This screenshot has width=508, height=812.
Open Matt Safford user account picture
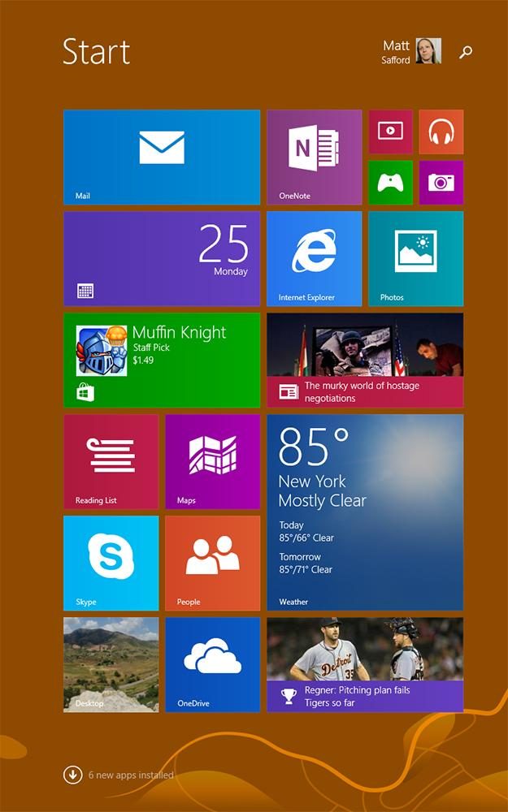coord(428,50)
